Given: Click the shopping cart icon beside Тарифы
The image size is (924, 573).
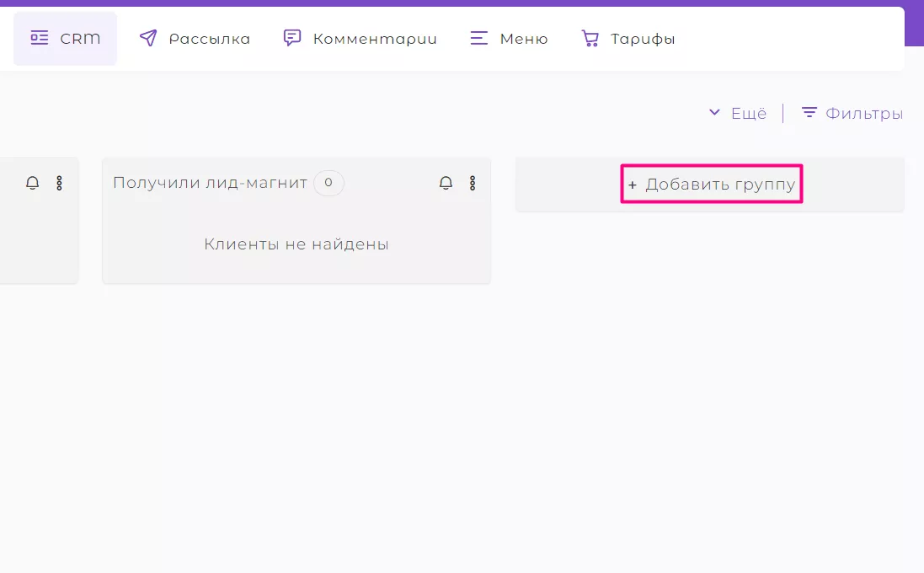Looking at the screenshot, I should [x=590, y=38].
